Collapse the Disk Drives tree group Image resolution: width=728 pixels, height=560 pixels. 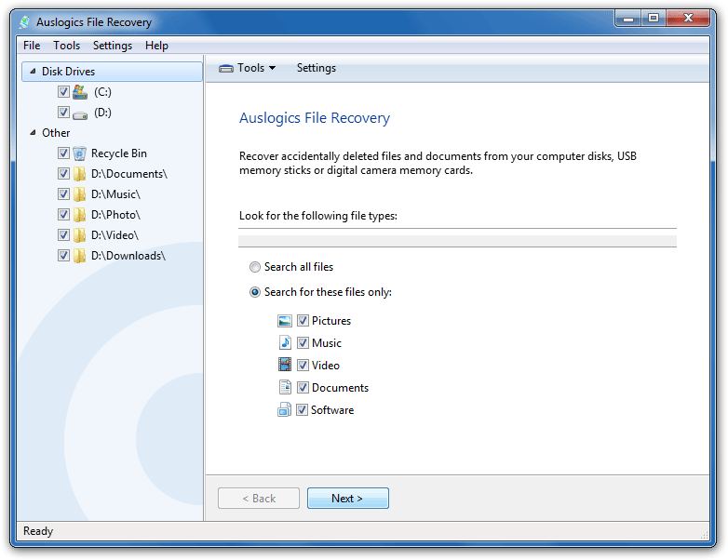[x=33, y=71]
